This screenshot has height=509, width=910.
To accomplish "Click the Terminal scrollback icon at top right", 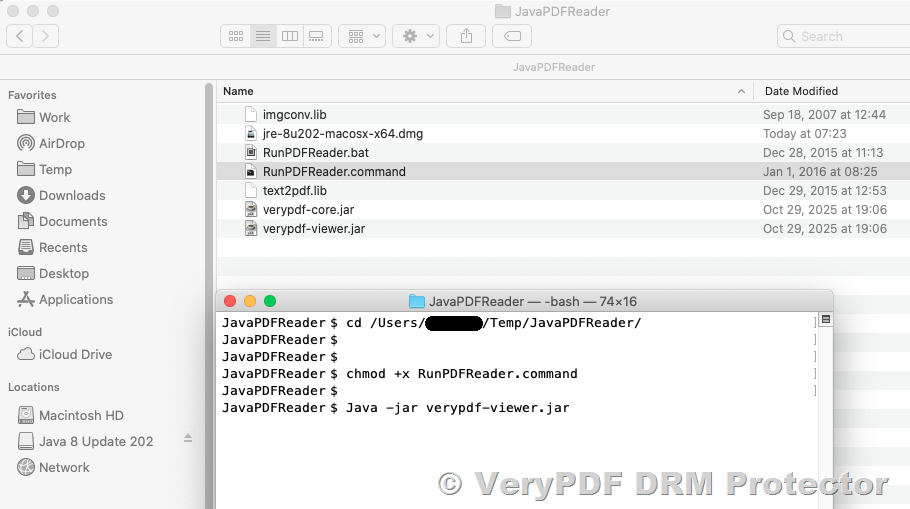I will pyautogui.click(x=825, y=320).
